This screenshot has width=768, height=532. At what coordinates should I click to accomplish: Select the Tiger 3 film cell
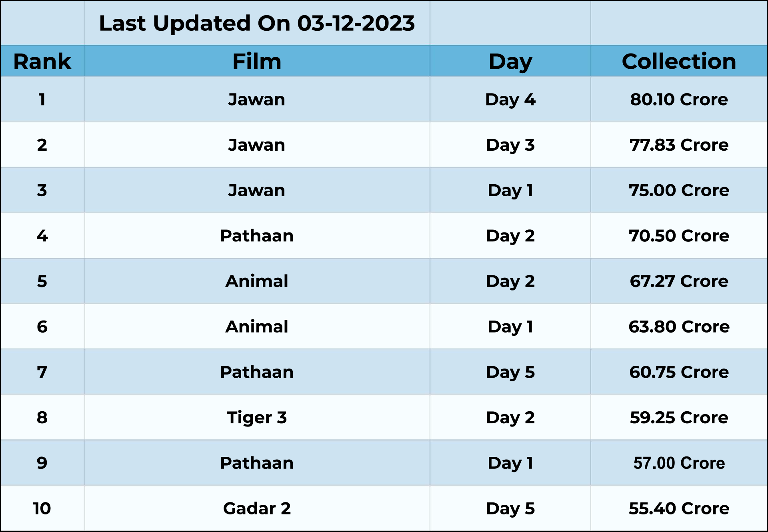tap(257, 417)
